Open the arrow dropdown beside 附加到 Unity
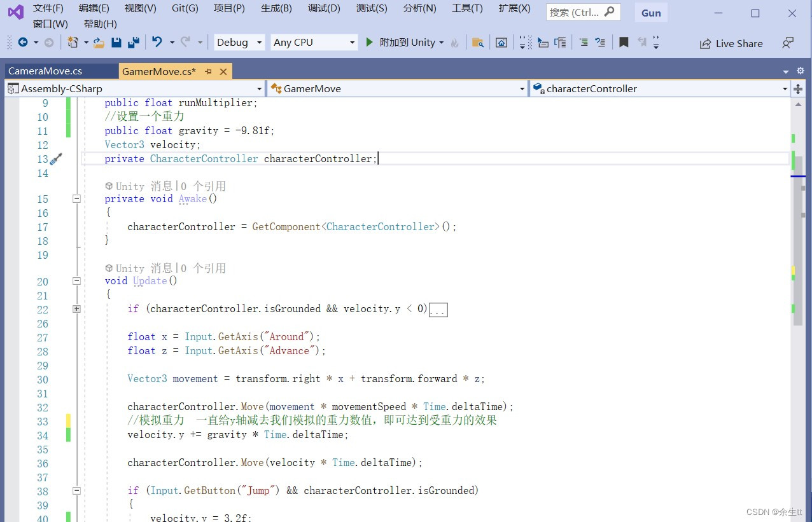The image size is (812, 522). pyautogui.click(x=442, y=43)
